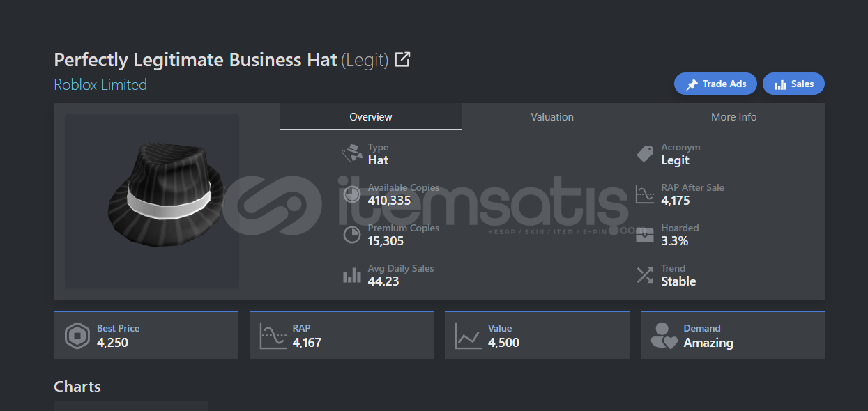The image size is (868, 411).
Task: Open the More Info tab
Action: (733, 117)
